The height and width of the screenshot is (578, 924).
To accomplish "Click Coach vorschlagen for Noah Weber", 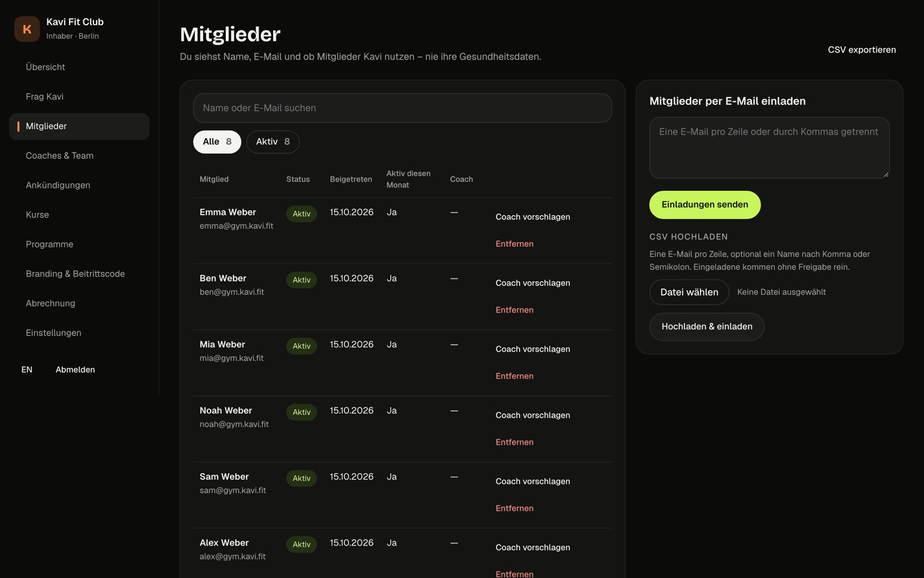I will tap(532, 415).
